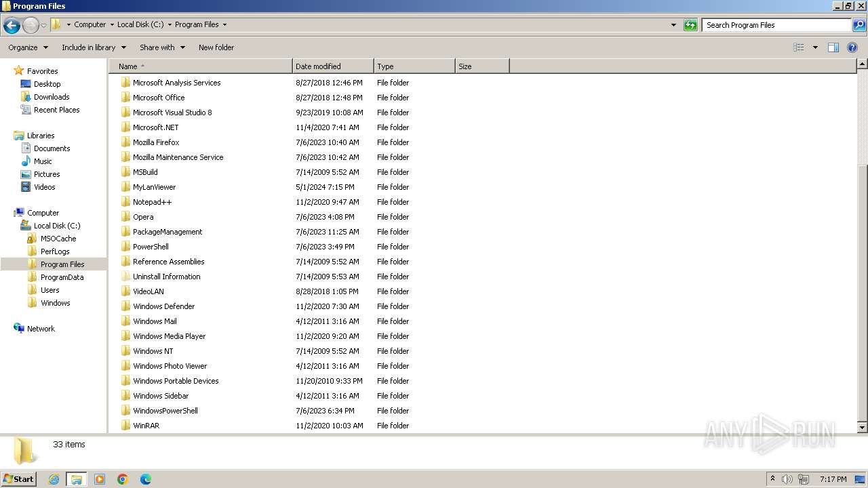Open Microsoft Edge from the taskbar

146,479
